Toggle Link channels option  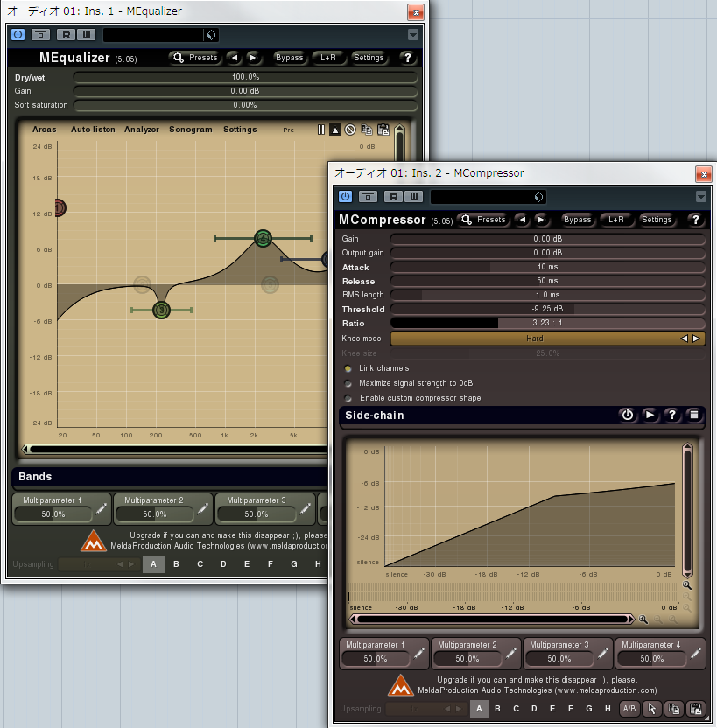pyautogui.click(x=348, y=368)
